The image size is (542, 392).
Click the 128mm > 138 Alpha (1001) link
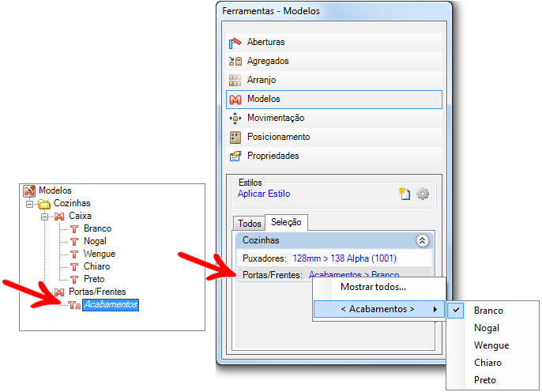344,258
